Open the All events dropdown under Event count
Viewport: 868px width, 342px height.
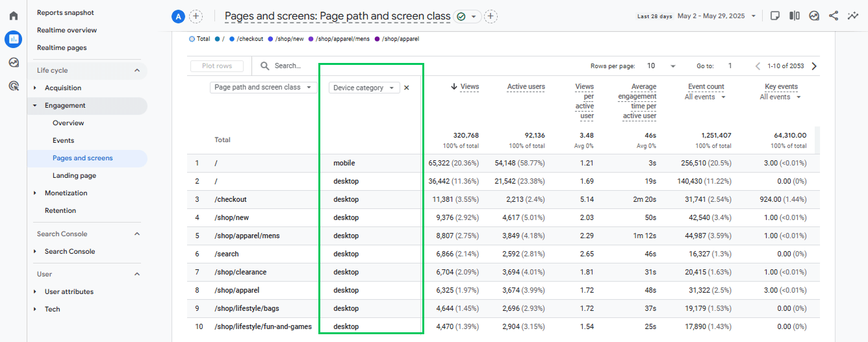705,97
